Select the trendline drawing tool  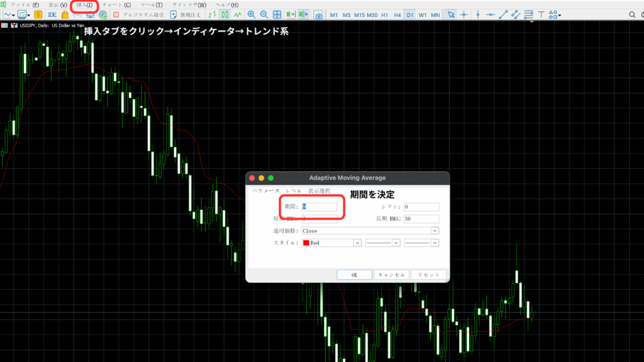(x=504, y=14)
